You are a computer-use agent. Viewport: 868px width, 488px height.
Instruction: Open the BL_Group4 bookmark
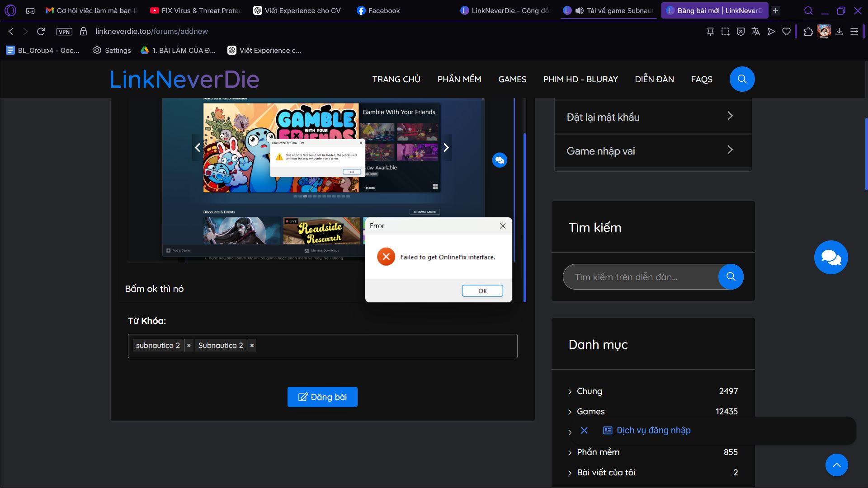tap(43, 50)
